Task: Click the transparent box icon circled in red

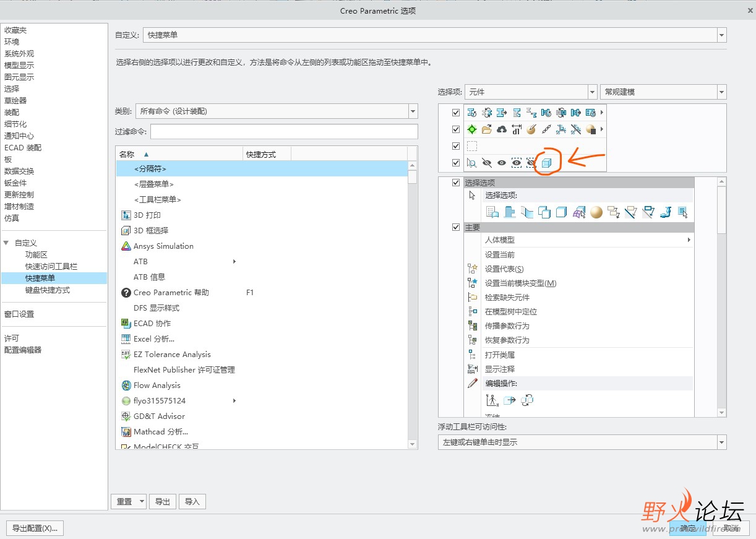Action: 547,163
